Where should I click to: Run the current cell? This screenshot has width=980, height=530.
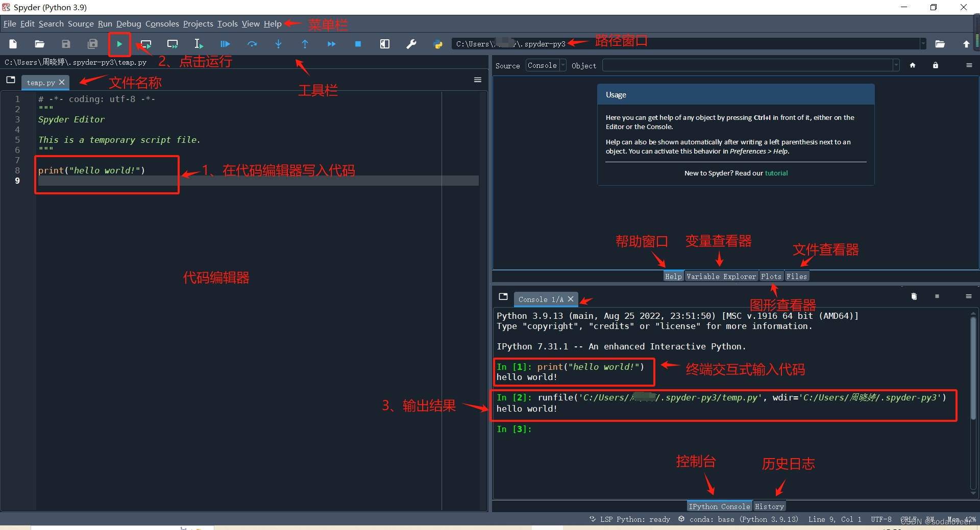[146, 44]
